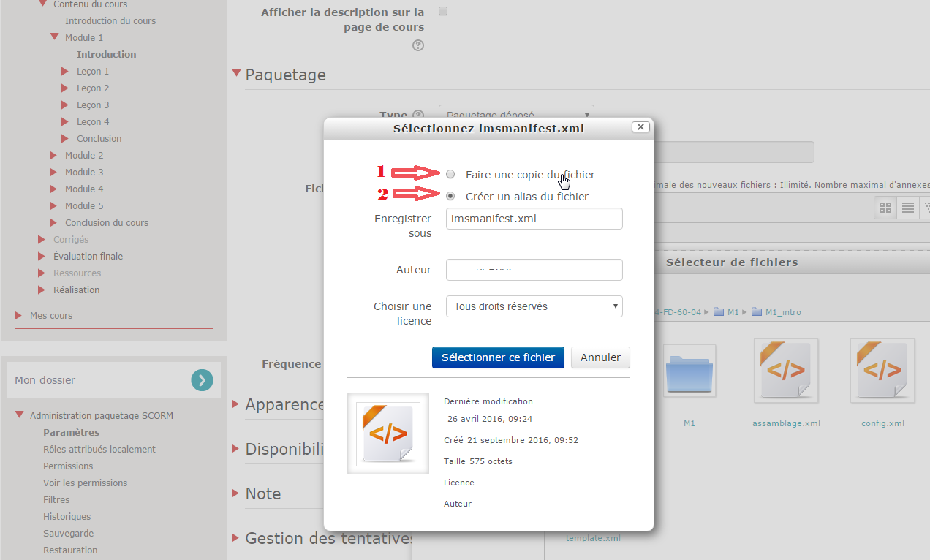Check 'Afficher la description' checkbox

point(443,12)
